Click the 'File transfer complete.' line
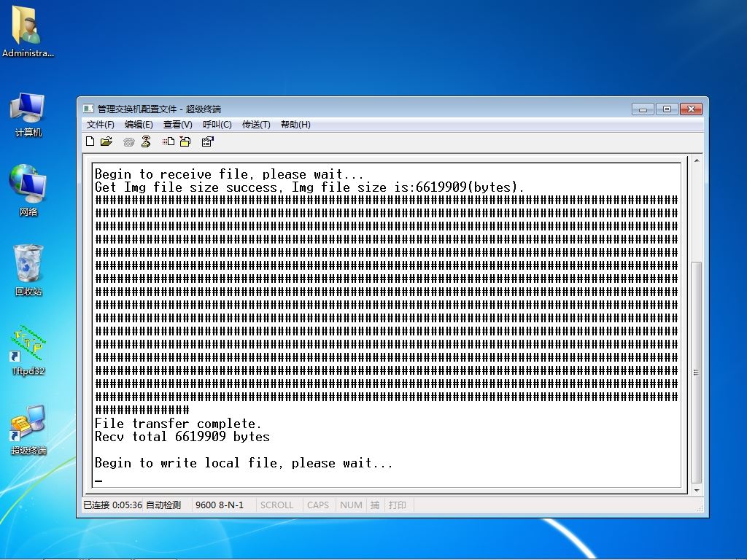747x560 pixels. point(178,424)
